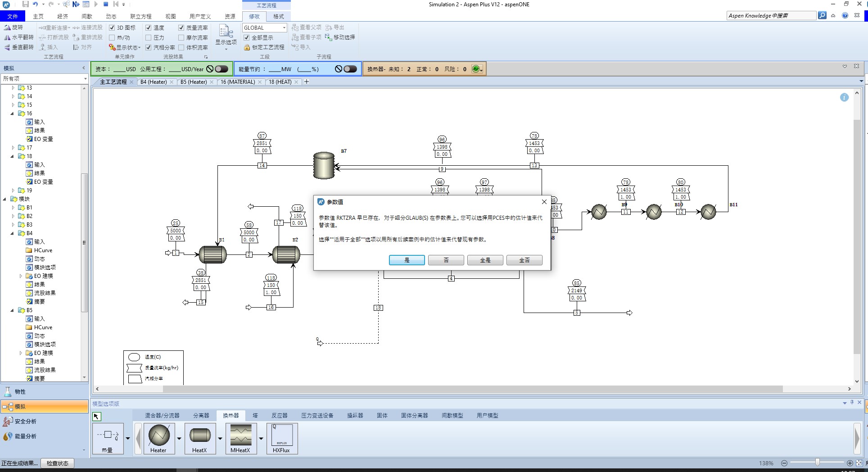
Task: Collapse the 模块 blocks tree node
Action: point(5,199)
